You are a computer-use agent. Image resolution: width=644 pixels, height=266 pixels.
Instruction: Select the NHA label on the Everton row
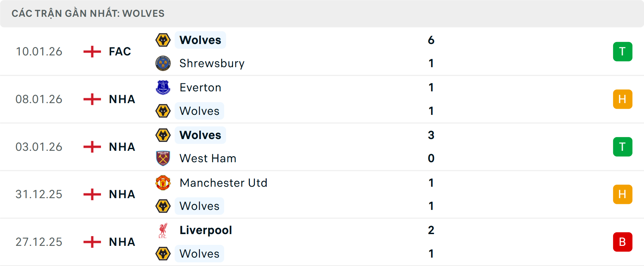tap(121, 99)
